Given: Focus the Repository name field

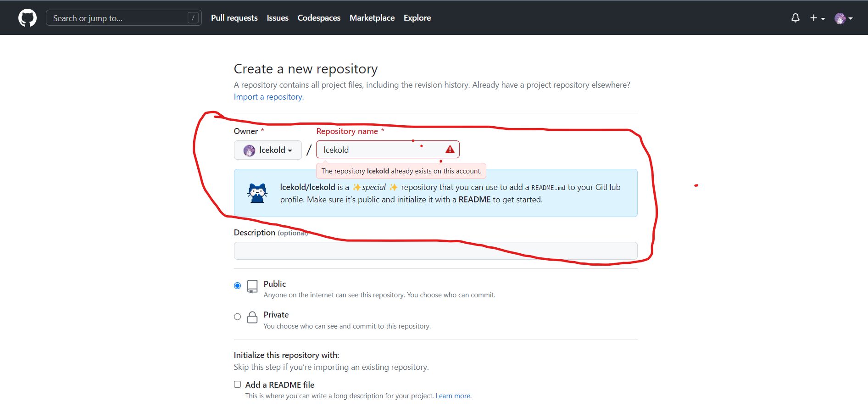Looking at the screenshot, I should coord(381,150).
